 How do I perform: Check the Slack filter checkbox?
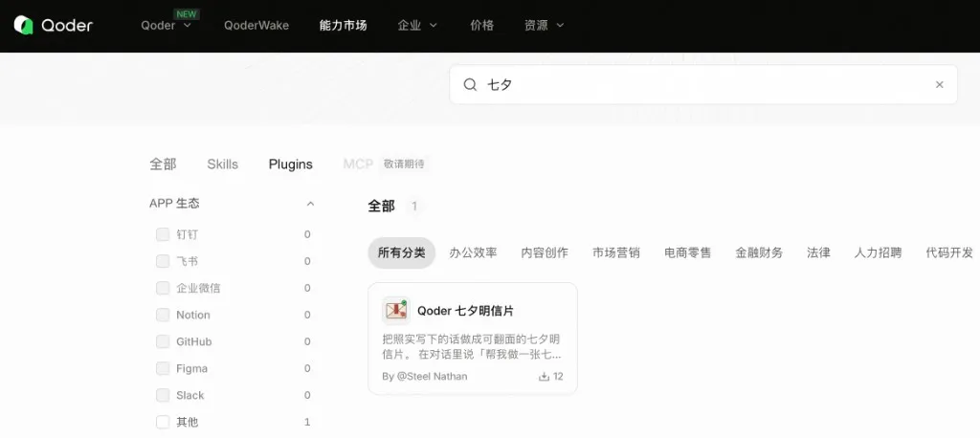(x=163, y=396)
